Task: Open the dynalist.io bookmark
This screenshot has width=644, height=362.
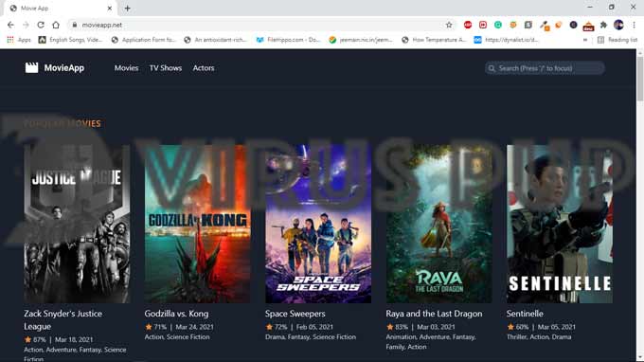Action: click(x=507, y=40)
